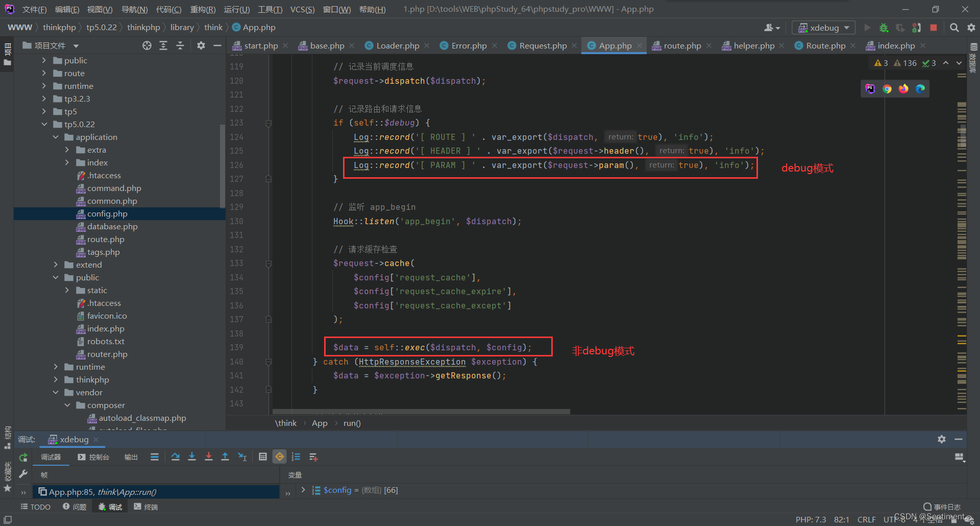Click Run to Cursor debugger icon
Screen dimensions: 980x526
pos(242,457)
